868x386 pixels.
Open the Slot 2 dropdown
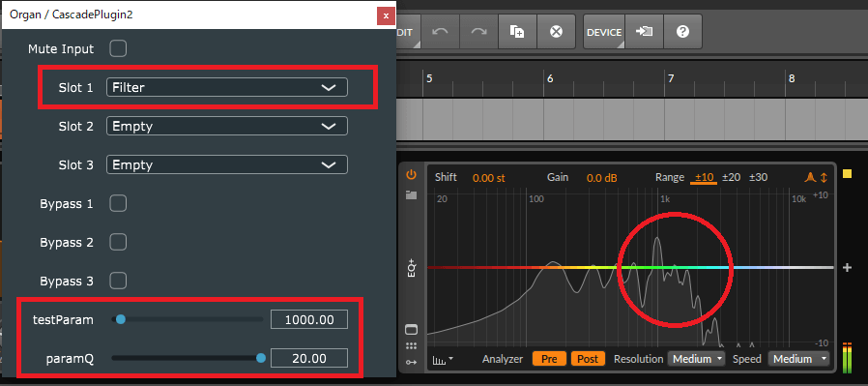227,127
